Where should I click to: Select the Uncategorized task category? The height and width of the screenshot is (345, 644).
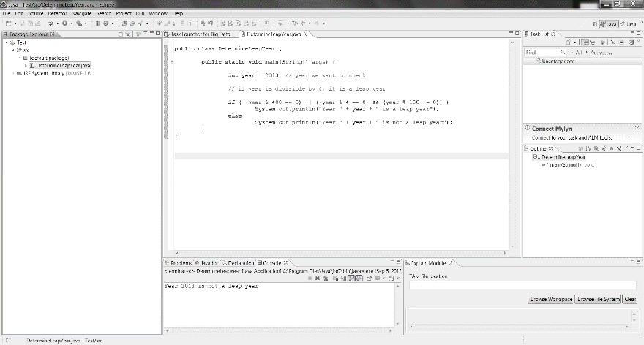(558, 61)
